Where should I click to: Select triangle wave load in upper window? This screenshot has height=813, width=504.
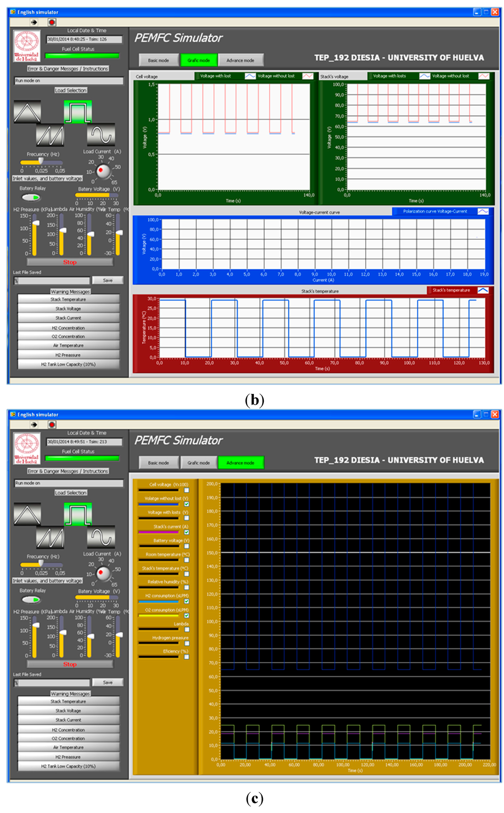pyautogui.click(x=27, y=112)
